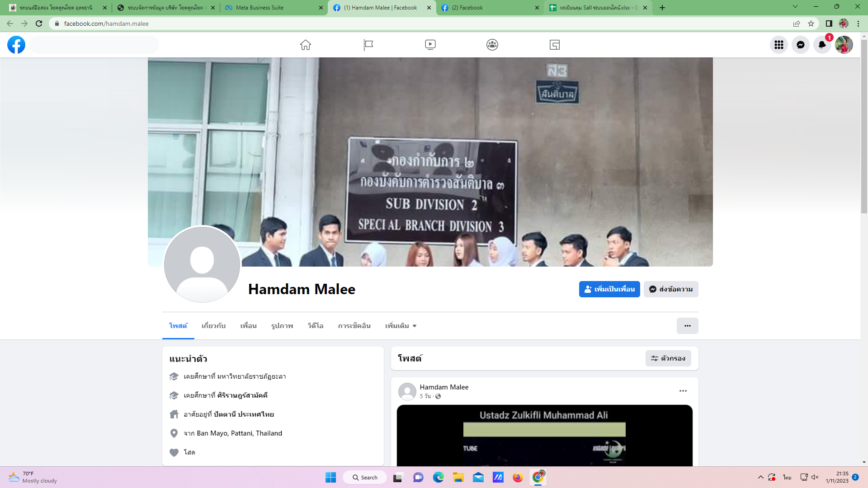Open the ตัวกรอง posts filter button
868x488 pixels.
[x=668, y=358]
